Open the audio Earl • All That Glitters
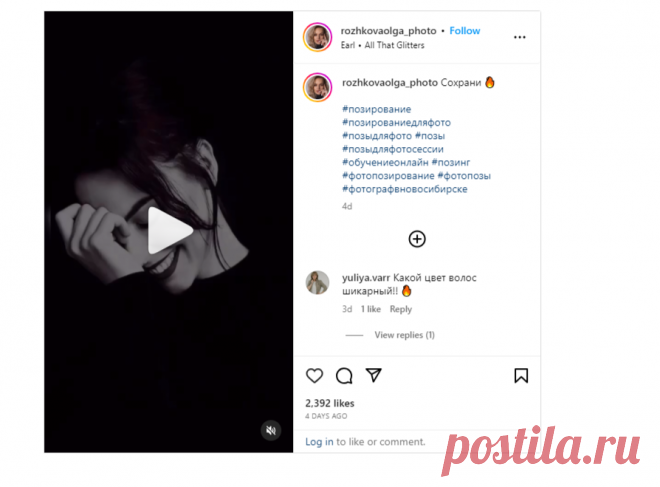 pyautogui.click(x=383, y=45)
